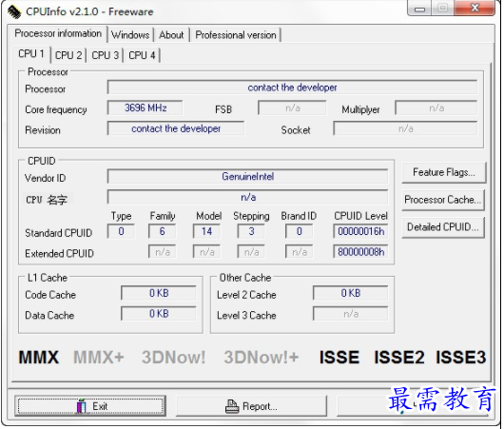Click the ISSE2 feature indicator
504x429 pixels.
tap(398, 358)
